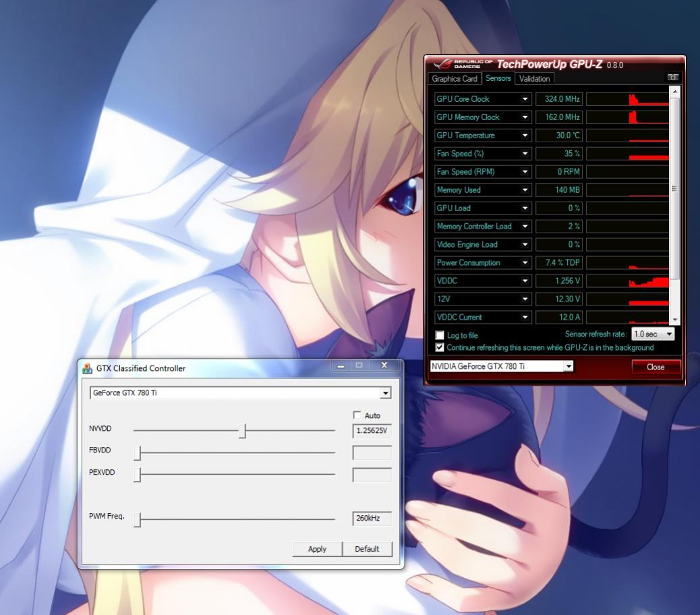Close GPU-Z with the Close button
This screenshot has height=615, width=700.
click(x=655, y=367)
